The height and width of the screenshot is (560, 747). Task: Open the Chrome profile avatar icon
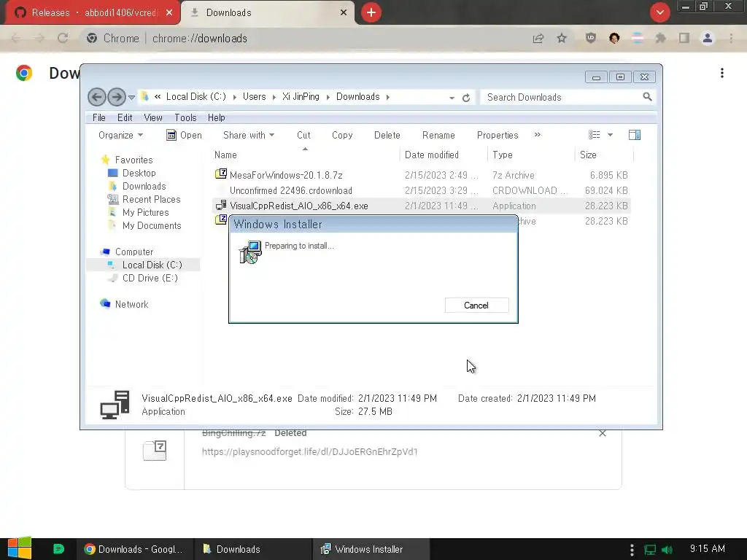pos(708,38)
